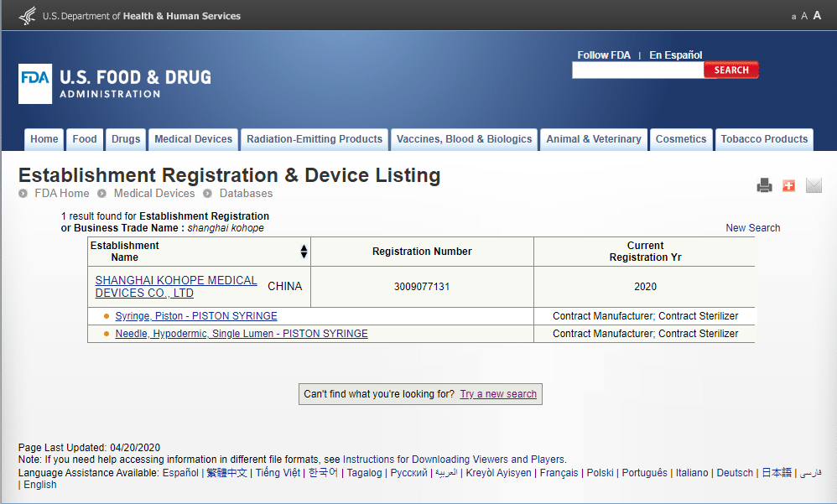The width and height of the screenshot is (837, 504).
Task: Select Tagalog language assistance
Action: pos(365,473)
